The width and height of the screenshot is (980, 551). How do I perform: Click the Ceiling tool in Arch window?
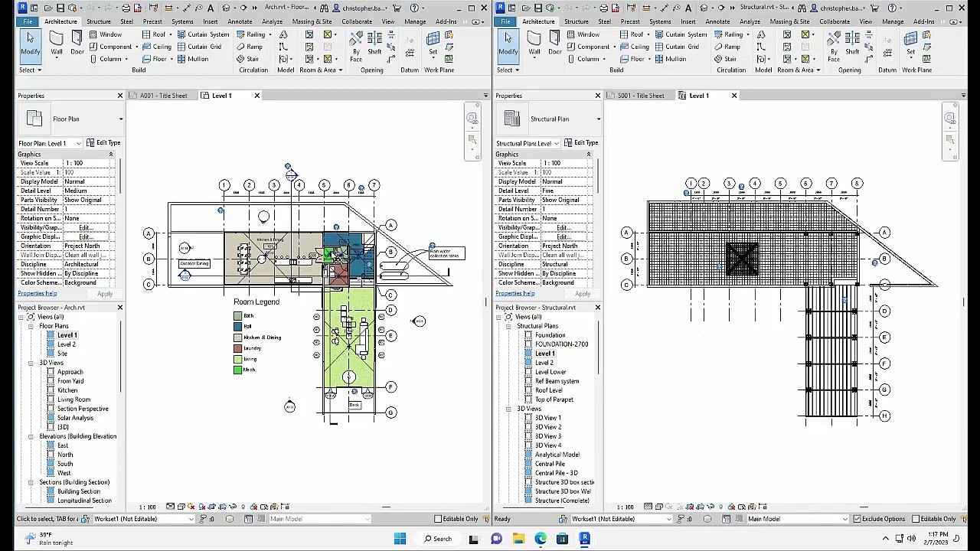[x=156, y=47]
